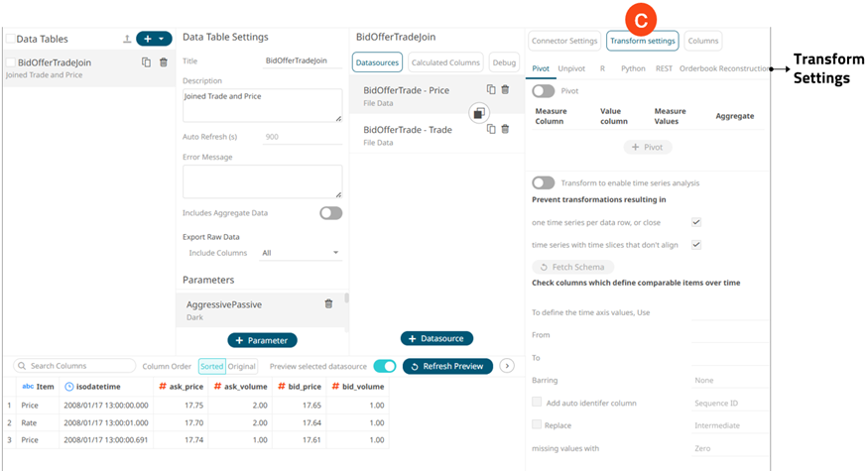Duplicate the BidOfferTradeJoin data table

pyautogui.click(x=146, y=62)
